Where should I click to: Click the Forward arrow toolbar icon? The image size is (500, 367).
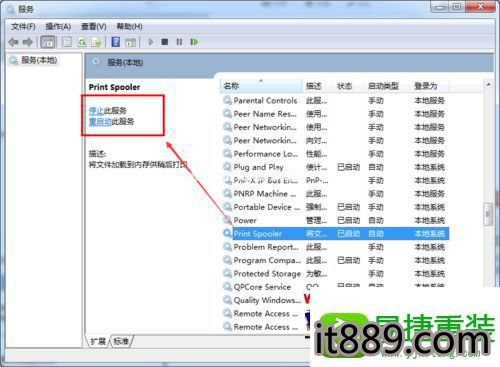pos(28,42)
